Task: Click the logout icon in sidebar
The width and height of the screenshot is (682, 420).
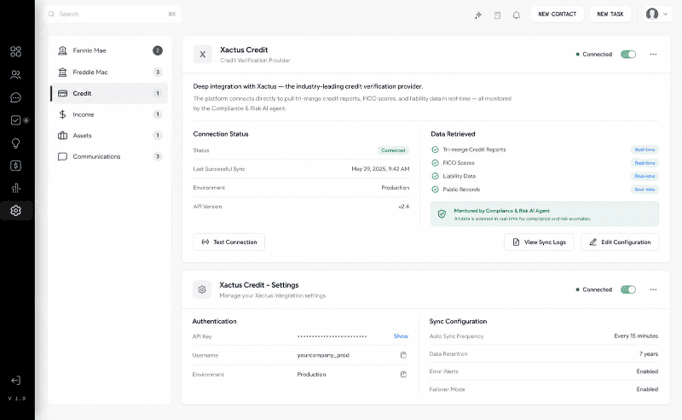Action: tap(16, 380)
